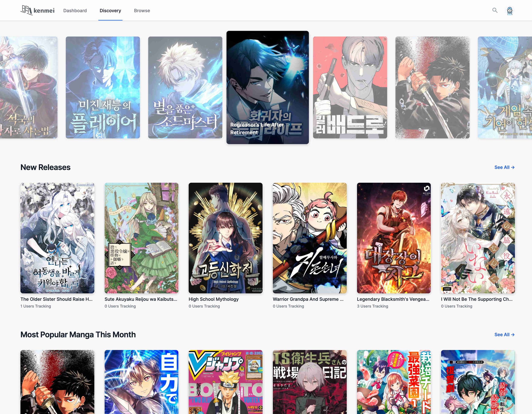Toggle tracking for Legendary Blacksmith manga

(x=372, y=306)
